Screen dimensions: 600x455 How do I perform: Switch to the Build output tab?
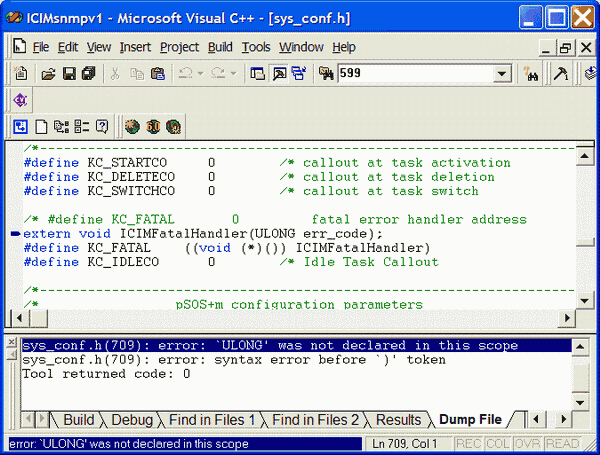[78, 420]
